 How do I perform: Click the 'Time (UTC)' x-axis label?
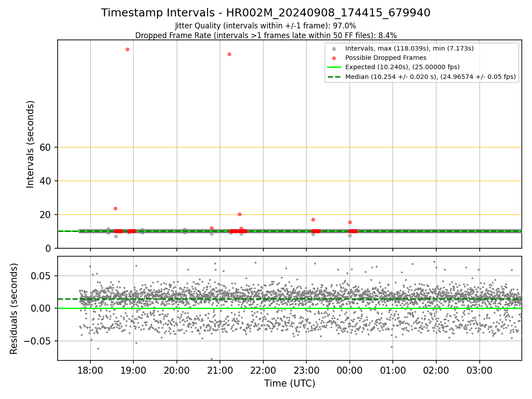pyautogui.click(x=289, y=383)
